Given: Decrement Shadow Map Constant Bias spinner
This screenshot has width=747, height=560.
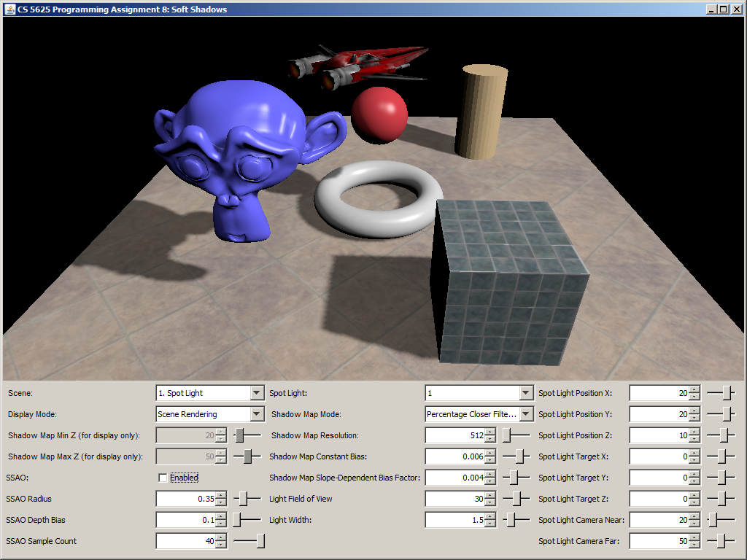Looking at the screenshot, I should click(489, 460).
